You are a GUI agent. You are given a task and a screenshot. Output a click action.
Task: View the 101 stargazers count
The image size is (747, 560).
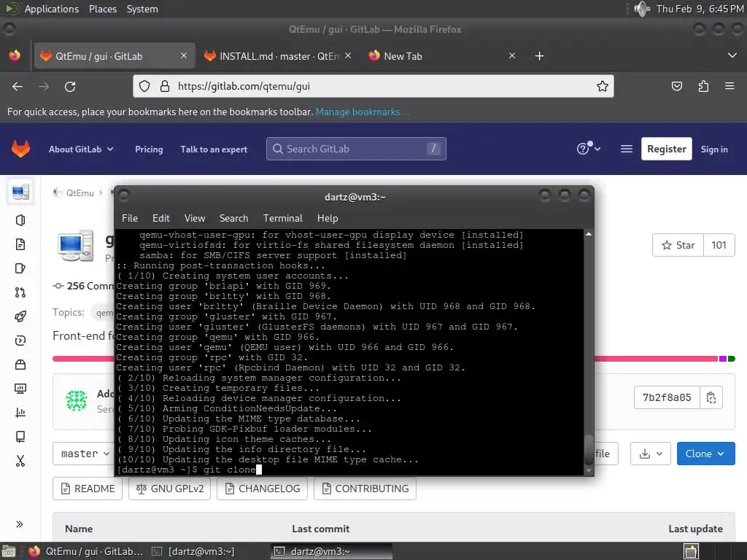719,245
